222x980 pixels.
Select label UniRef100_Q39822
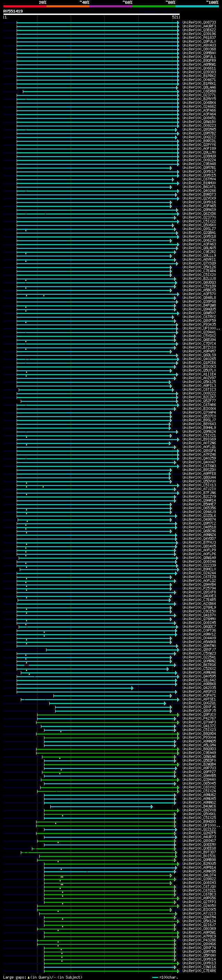[x=199, y=879]
